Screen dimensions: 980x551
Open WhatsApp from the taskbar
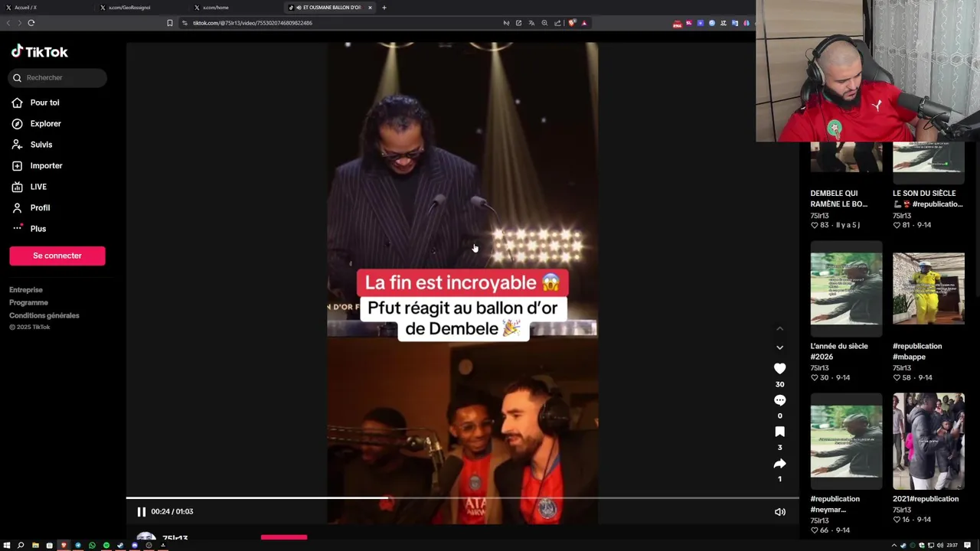[92, 546]
